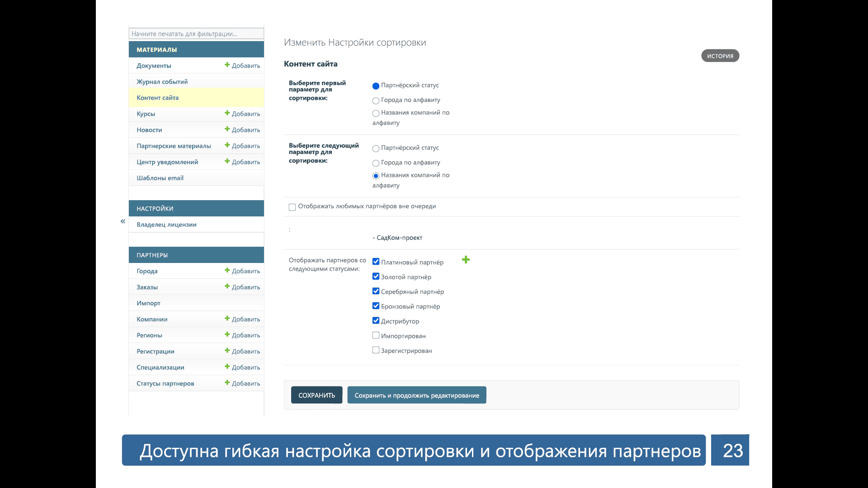Collapse the sidebar with double-chevron arrow

(x=123, y=221)
